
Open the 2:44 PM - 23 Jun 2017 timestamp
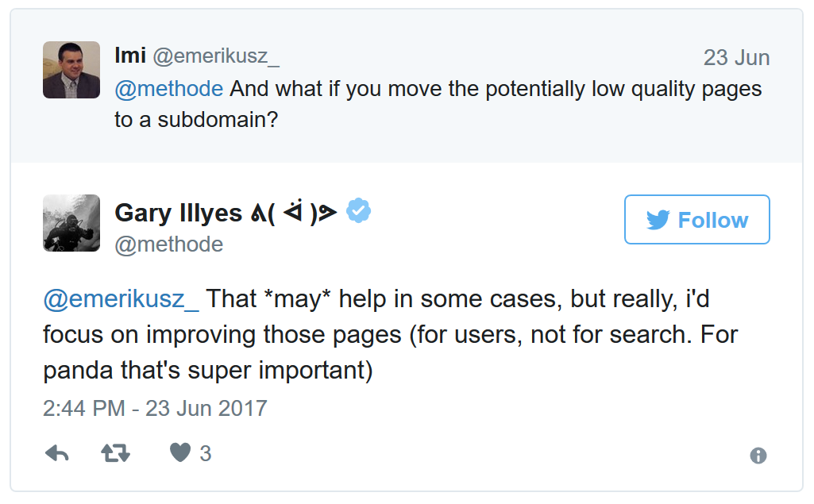155,408
